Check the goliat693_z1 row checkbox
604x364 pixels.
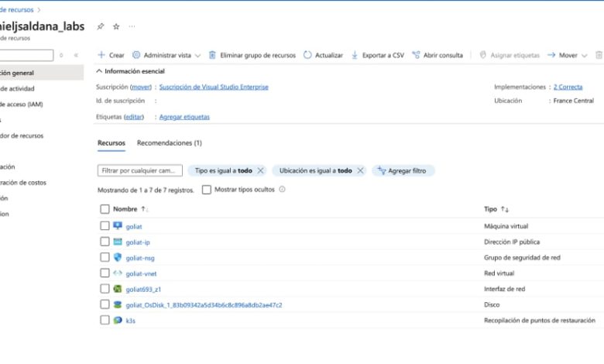[x=105, y=289]
